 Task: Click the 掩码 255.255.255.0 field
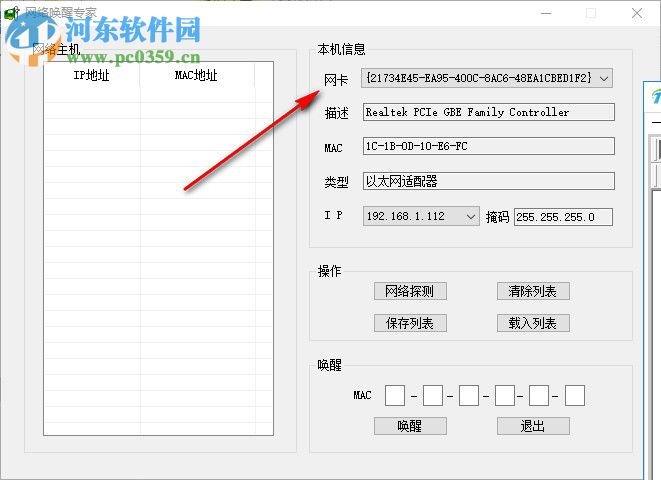(x=563, y=217)
